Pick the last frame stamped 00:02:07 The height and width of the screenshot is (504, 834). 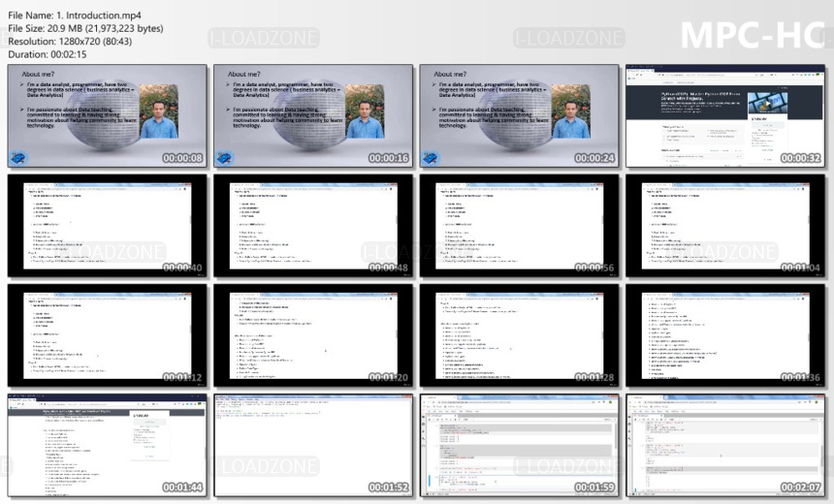725,446
